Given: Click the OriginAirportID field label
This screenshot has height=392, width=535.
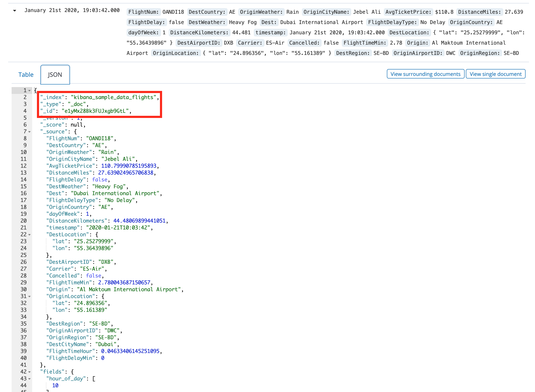Looking at the screenshot, I should [418, 53].
